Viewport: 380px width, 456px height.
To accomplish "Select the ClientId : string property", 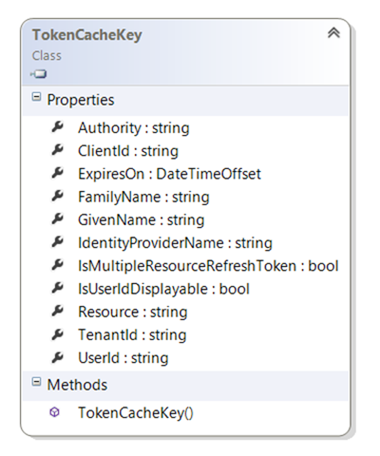I will [x=128, y=151].
